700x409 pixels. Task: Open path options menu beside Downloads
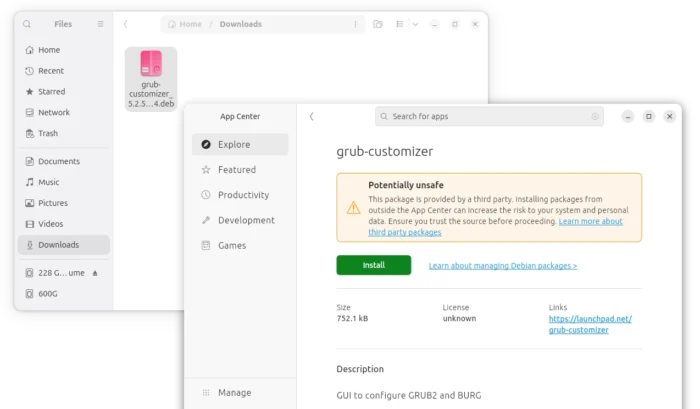click(355, 24)
